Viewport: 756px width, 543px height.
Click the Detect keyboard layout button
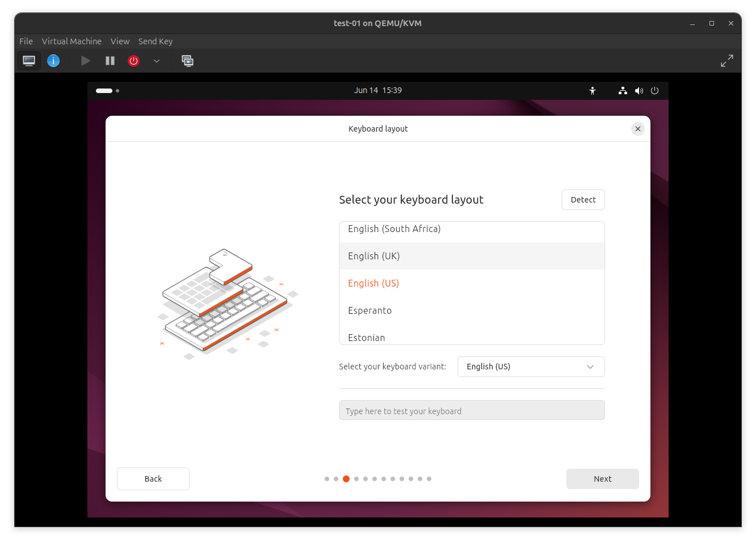[583, 199]
